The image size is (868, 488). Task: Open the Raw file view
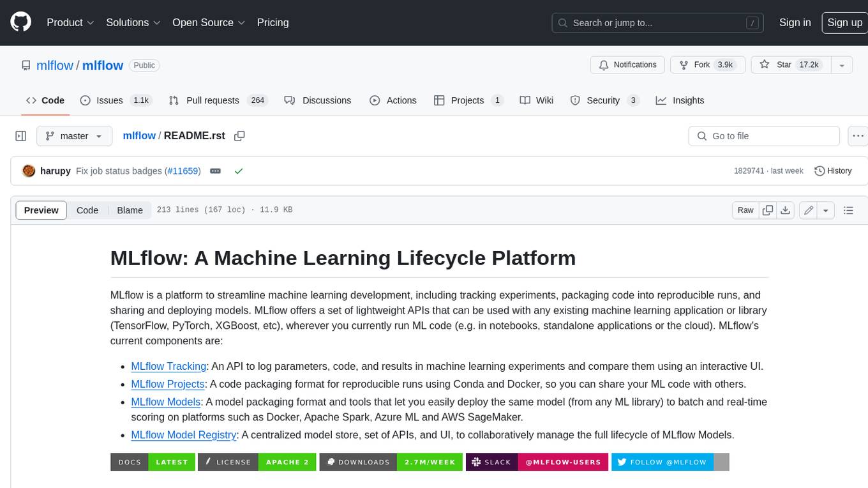click(x=745, y=210)
